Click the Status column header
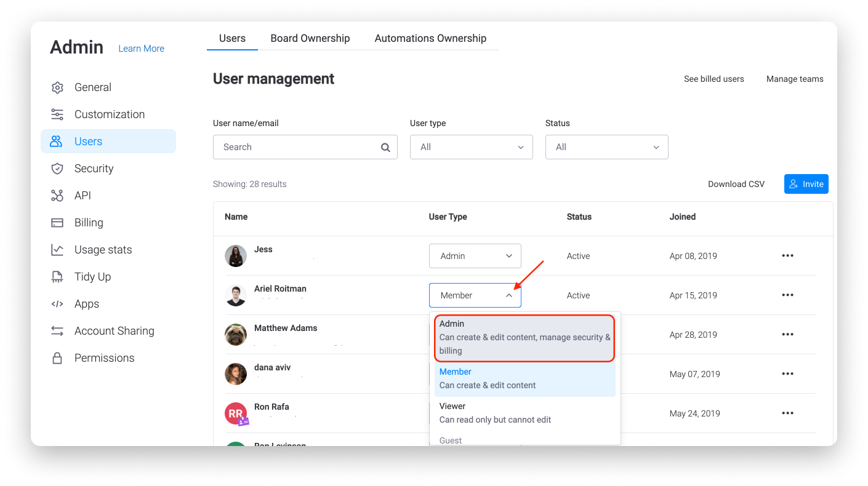The height and width of the screenshot is (486, 868). pyautogui.click(x=579, y=217)
